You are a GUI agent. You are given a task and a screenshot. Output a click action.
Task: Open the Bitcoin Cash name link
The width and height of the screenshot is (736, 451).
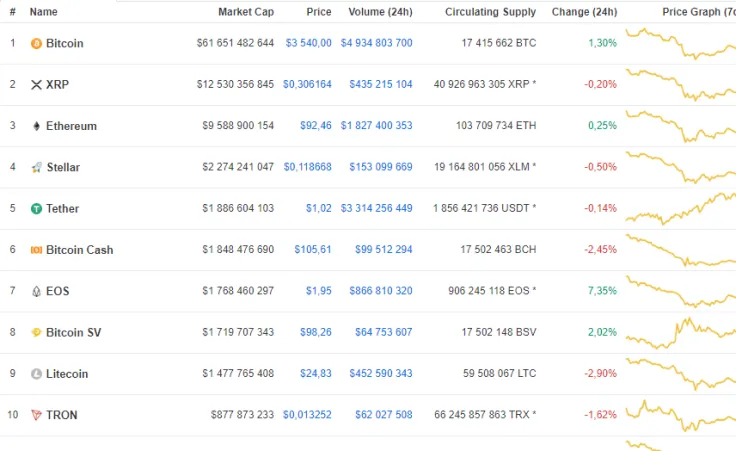pyautogui.click(x=80, y=250)
